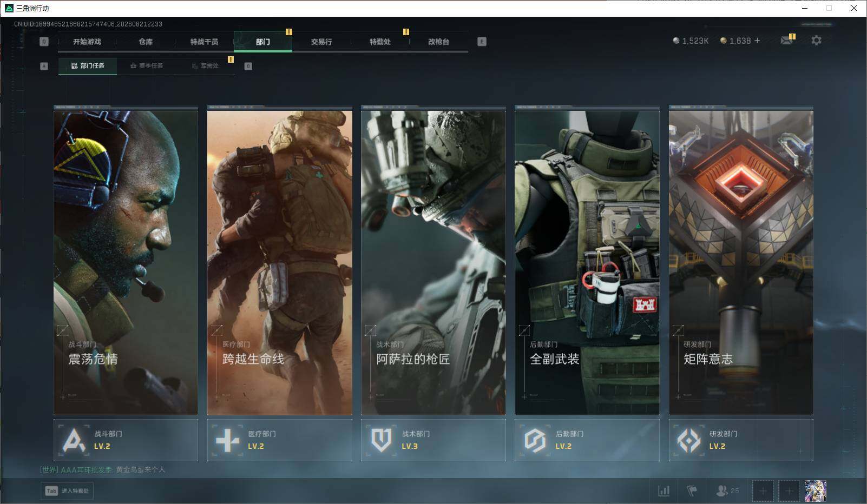Open the 开始游戏 tab
This screenshot has height=504, width=867.
click(87, 42)
